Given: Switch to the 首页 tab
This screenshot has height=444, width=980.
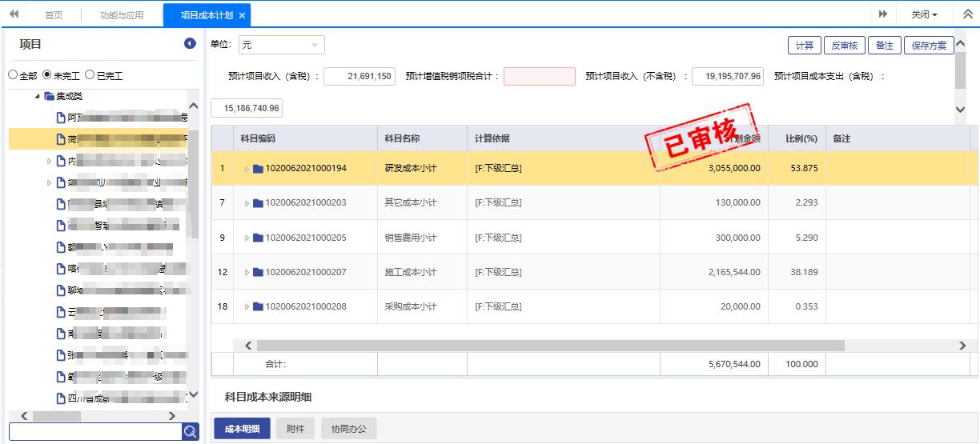Looking at the screenshot, I should tap(54, 15).
